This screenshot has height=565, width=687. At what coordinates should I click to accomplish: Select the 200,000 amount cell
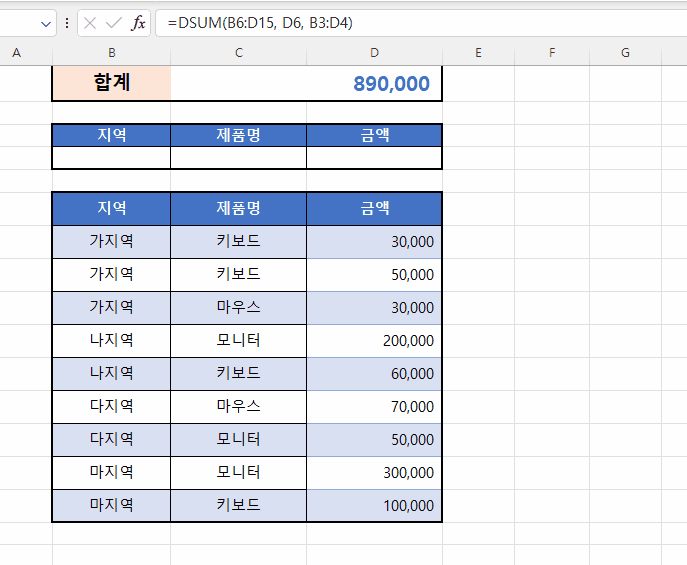click(374, 341)
